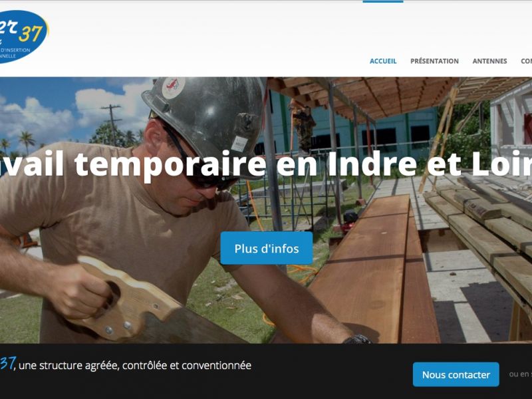Click the Nous contacter button
The width and height of the screenshot is (532, 399).
click(456, 374)
